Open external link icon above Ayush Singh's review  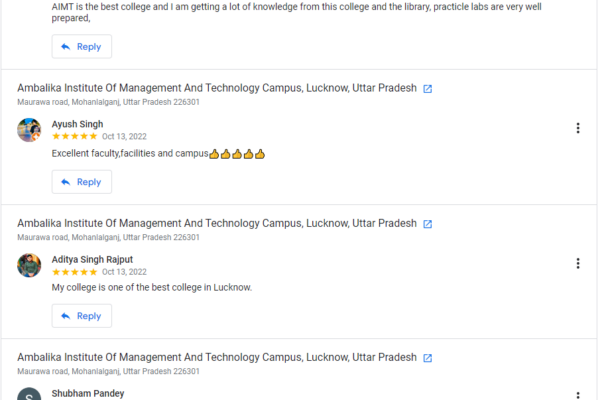point(428,89)
